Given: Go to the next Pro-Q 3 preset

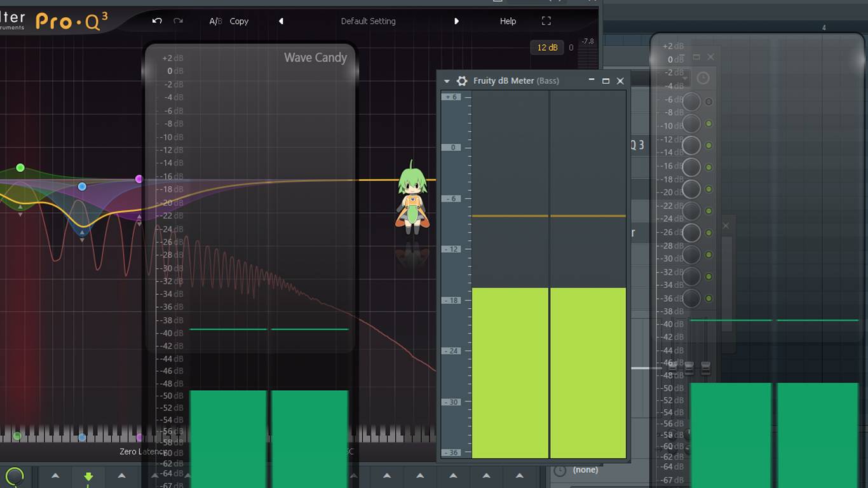Looking at the screenshot, I should (456, 21).
